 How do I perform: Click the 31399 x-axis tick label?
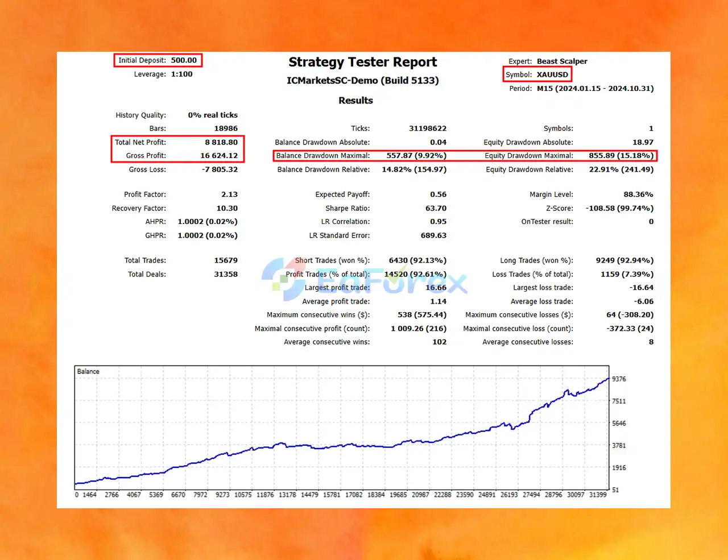tap(598, 495)
